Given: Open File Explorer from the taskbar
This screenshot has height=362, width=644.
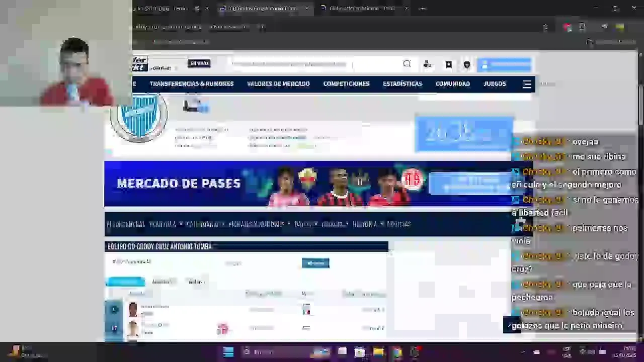Looking at the screenshot, I should pyautogui.click(x=378, y=352).
